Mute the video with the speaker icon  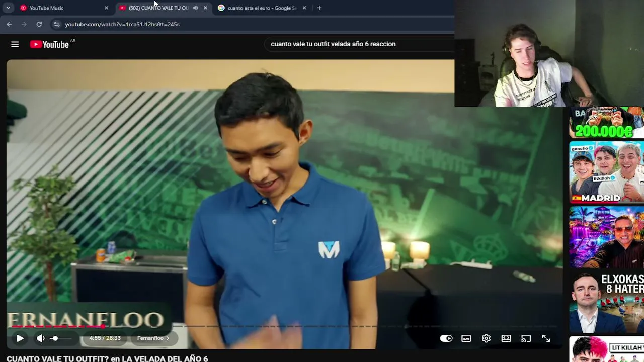(41, 338)
